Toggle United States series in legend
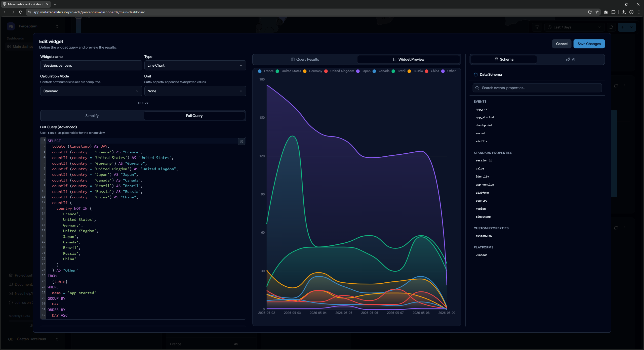Viewport: 644px width, 350px height. 288,71
